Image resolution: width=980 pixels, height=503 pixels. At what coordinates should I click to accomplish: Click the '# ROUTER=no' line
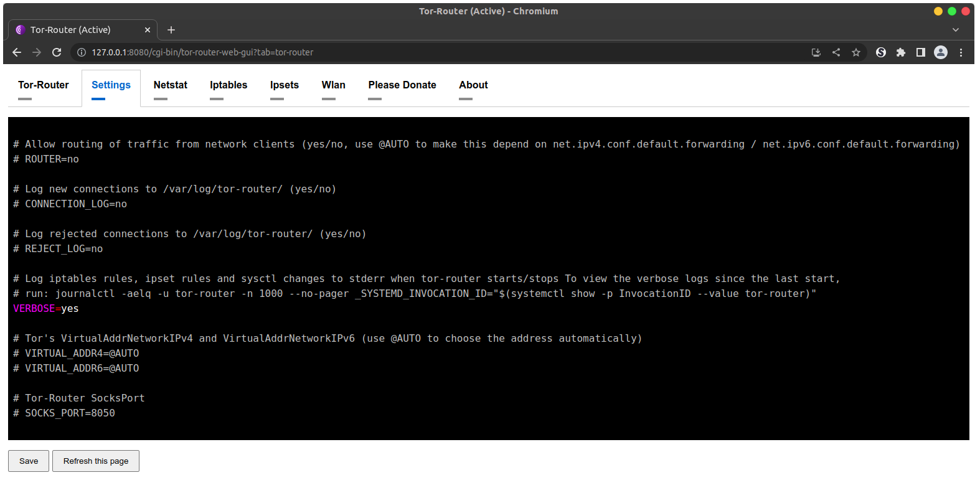[x=46, y=159]
